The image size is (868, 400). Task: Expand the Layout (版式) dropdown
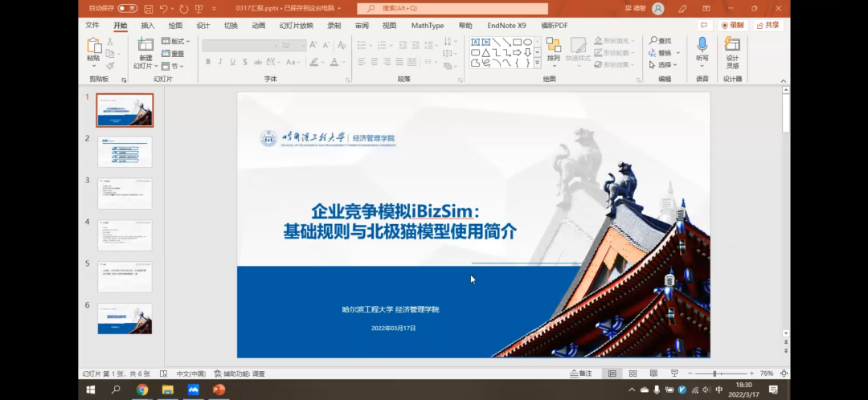coord(177,41)
